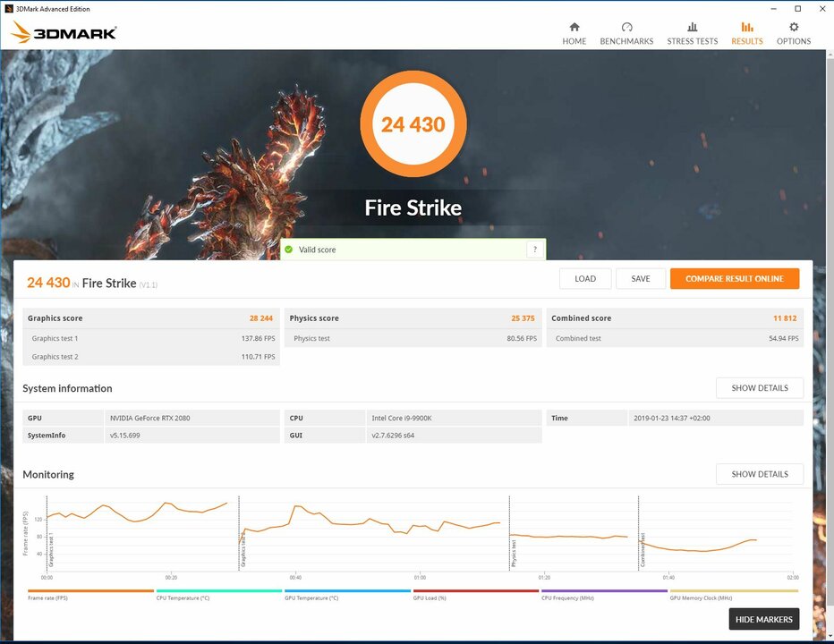Image resolution: width=834 pixels, height=644 pixels.
Task: Show details for System information
Action: coord(760,388)
